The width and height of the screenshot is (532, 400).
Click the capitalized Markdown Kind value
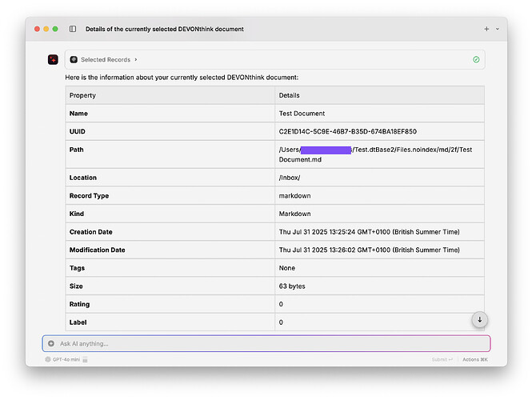click(x=294, y=214)
